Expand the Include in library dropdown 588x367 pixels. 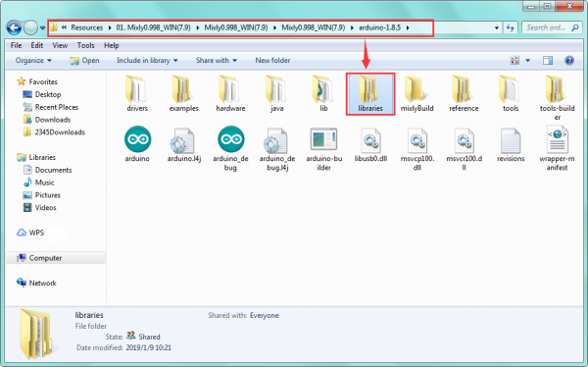point(147,61)
